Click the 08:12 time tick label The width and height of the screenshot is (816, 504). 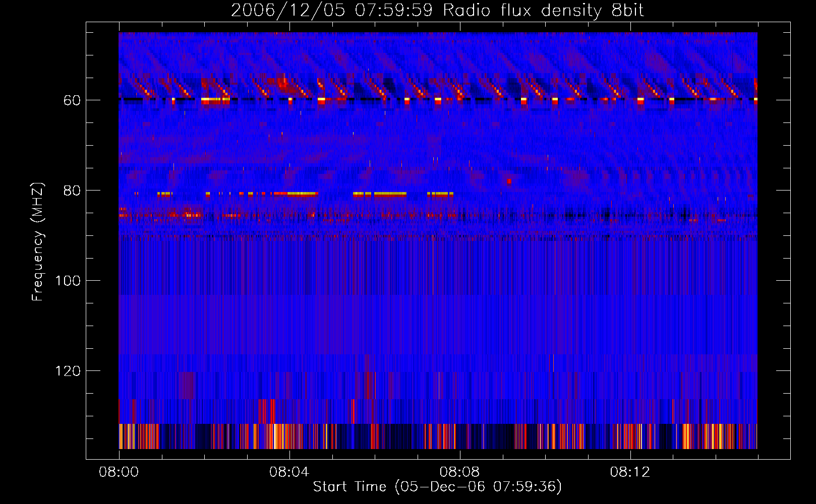pos(630,472)
